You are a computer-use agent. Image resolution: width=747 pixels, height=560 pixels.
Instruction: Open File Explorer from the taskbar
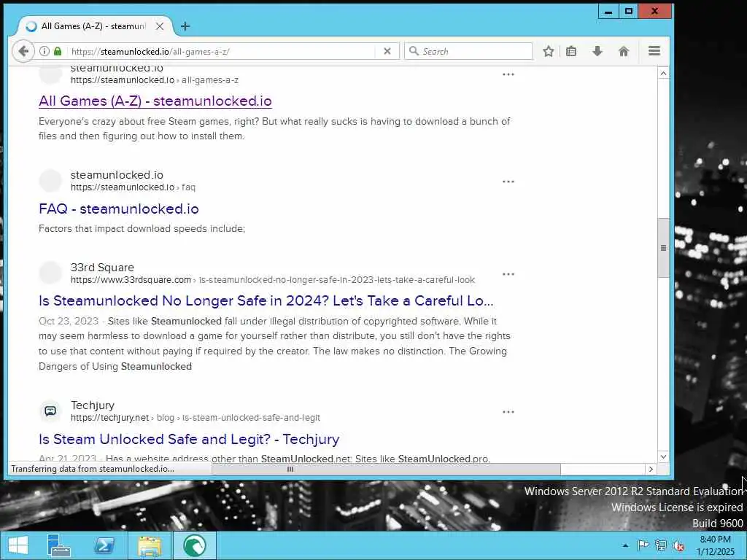[150, 545]
